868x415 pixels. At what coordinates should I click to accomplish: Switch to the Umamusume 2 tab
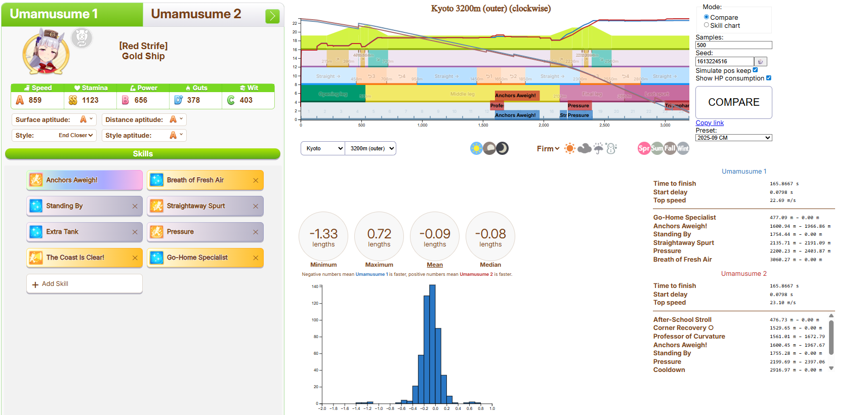(x=196, y=14)
